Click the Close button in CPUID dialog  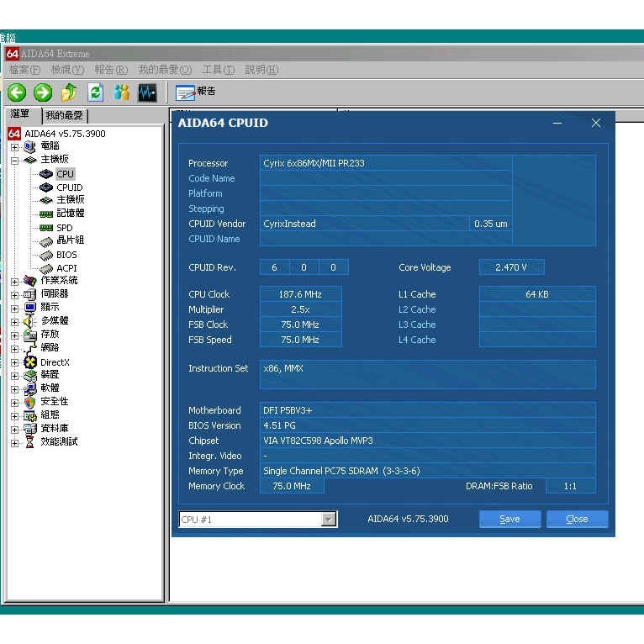(x=577, y=519)
